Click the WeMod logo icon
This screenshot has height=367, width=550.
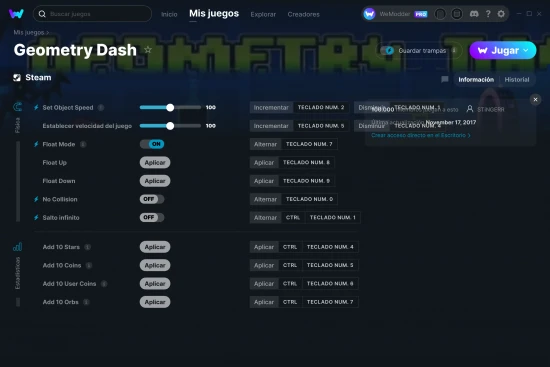(16, 14)
